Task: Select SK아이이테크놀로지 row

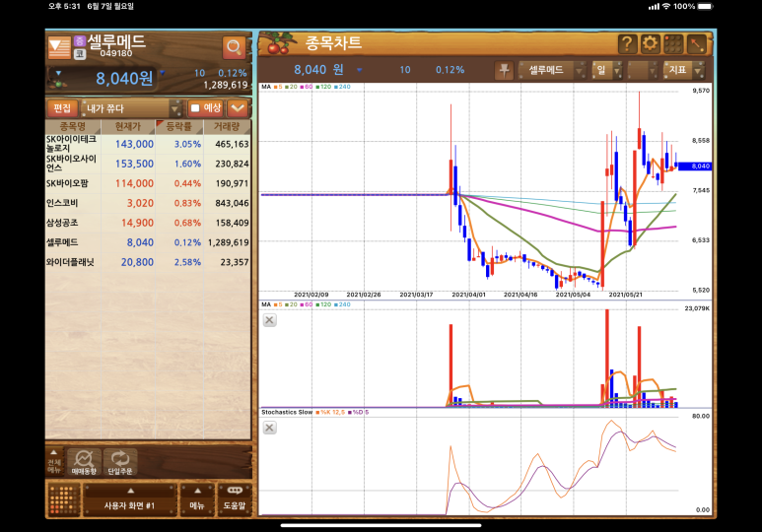Action: (x=148, y=144)
